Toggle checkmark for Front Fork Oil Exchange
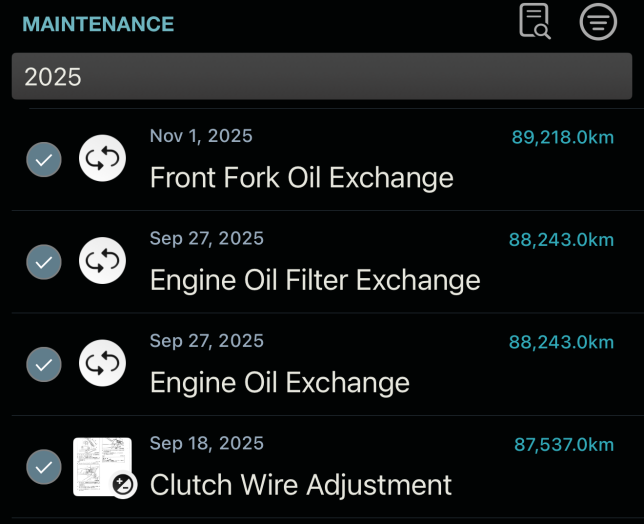644x524 pixels. (x=43, y=159)
